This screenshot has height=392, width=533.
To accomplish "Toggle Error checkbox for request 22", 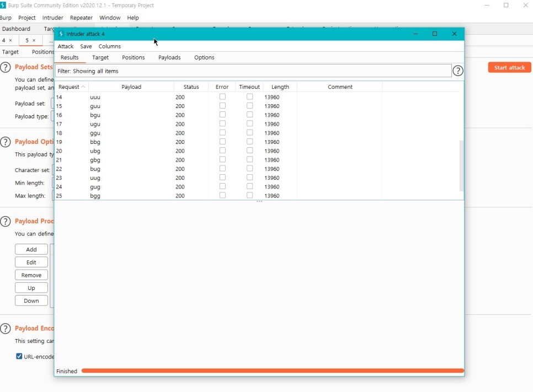I will [222, 169].
